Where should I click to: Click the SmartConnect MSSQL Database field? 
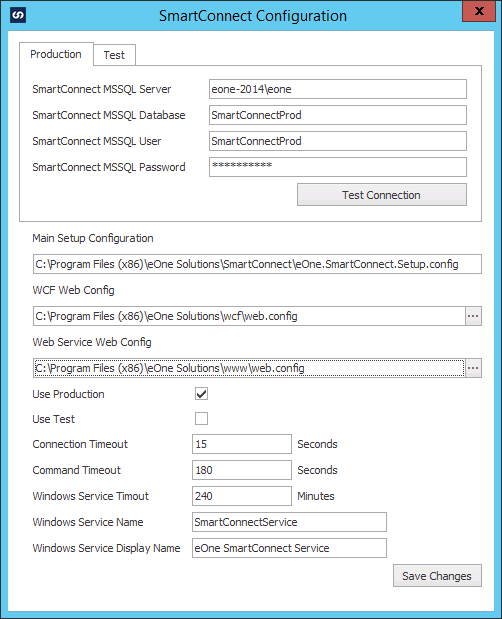(x=338, y=115)
